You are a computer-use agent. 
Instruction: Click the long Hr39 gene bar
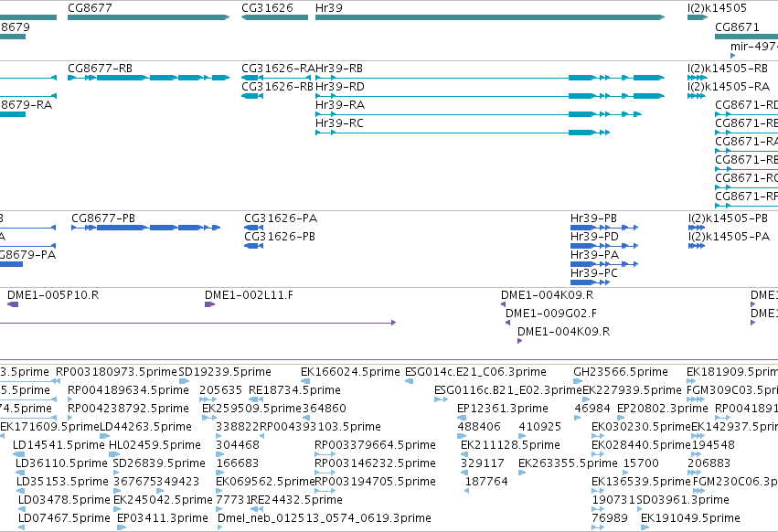(x=490, y=17)
